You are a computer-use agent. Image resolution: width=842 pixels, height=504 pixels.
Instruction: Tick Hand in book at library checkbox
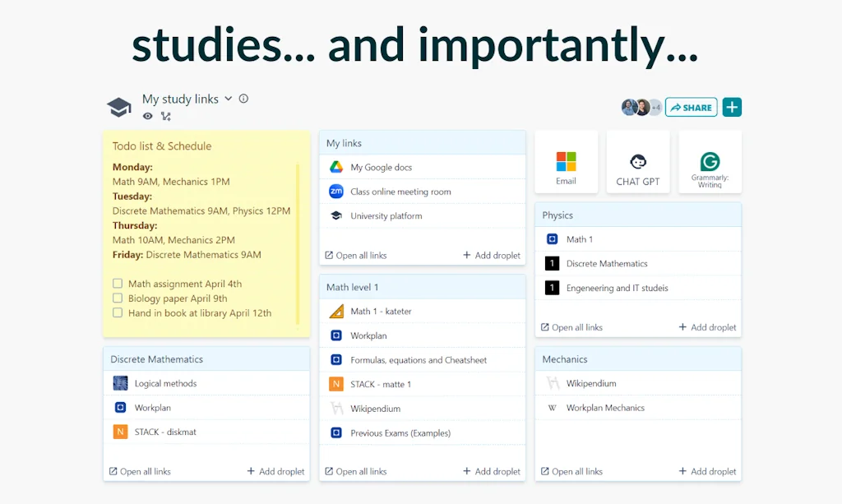coord(118,312)
